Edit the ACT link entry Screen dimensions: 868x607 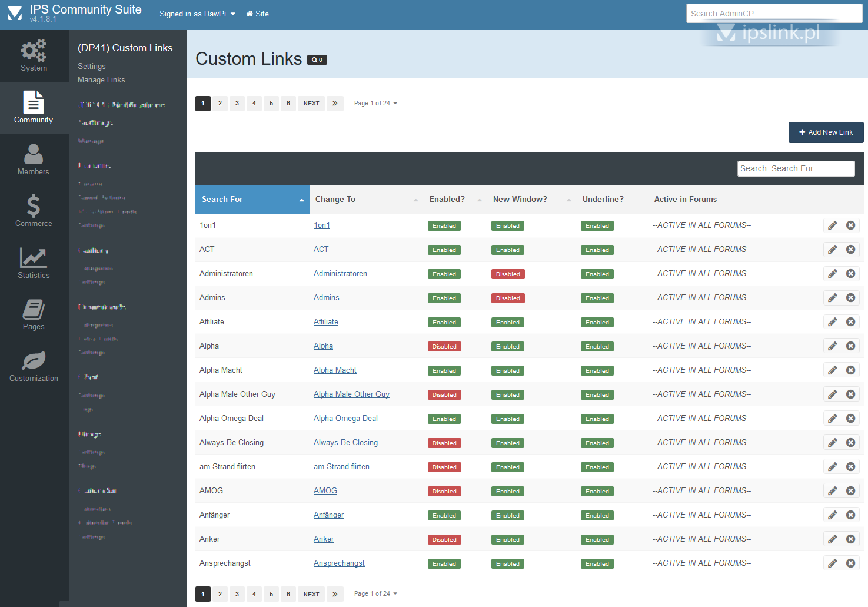tap(833, 250)
